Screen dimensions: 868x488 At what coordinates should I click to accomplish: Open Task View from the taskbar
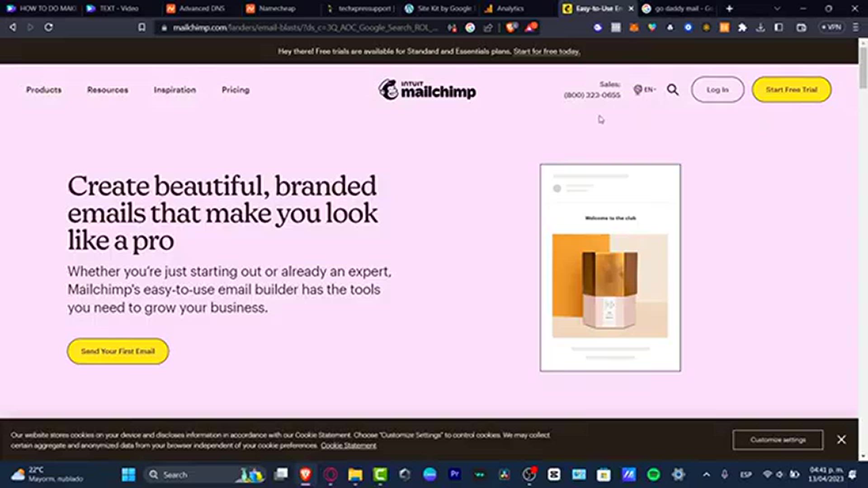click(x=281, y=474)
